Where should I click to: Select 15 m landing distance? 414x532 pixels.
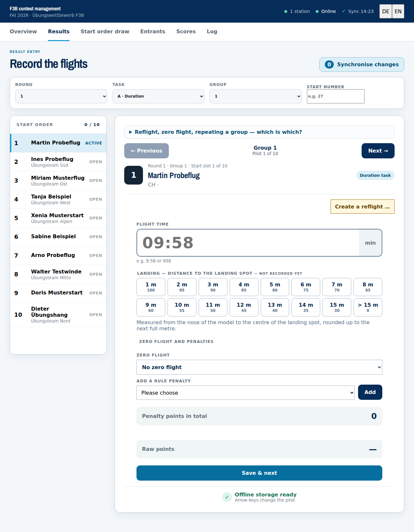tap(337, 307)
